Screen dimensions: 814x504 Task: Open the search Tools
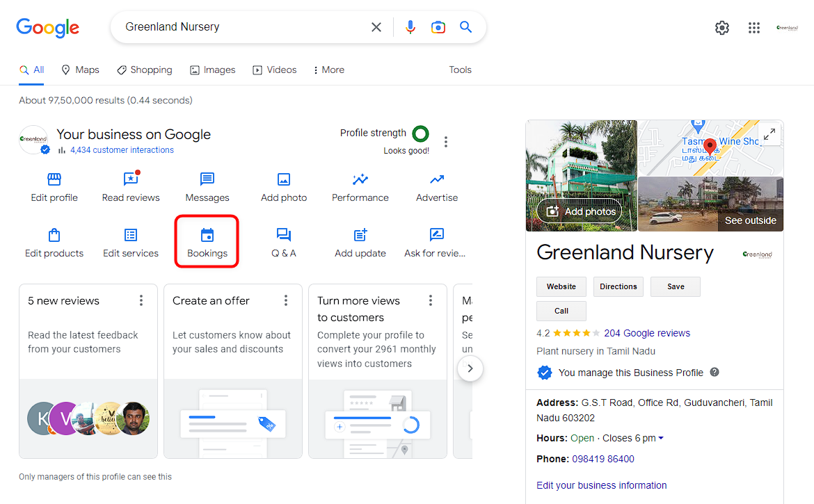[x=460, y=70]
